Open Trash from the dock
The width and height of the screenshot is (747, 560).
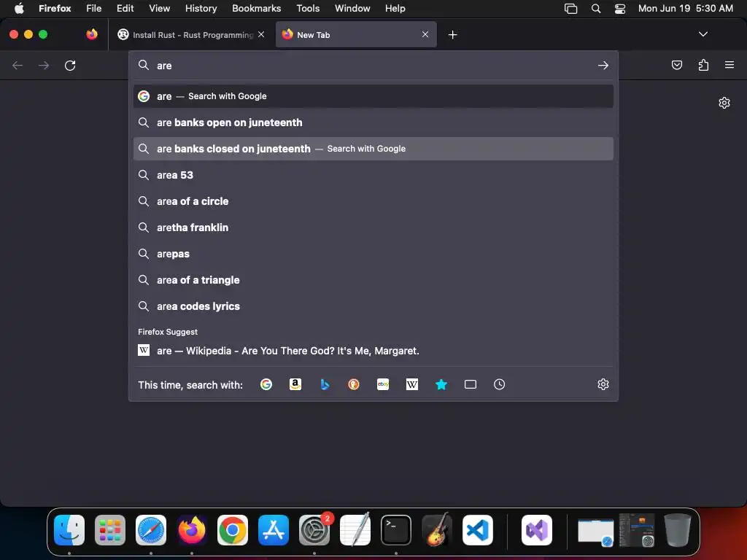(678, 530)
